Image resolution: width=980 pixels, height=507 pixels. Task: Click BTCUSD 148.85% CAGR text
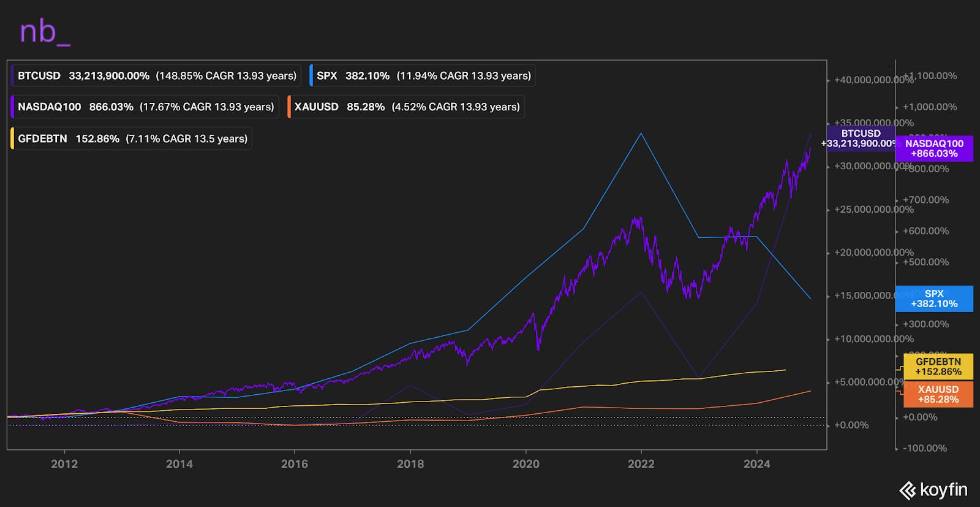[226, 76]
